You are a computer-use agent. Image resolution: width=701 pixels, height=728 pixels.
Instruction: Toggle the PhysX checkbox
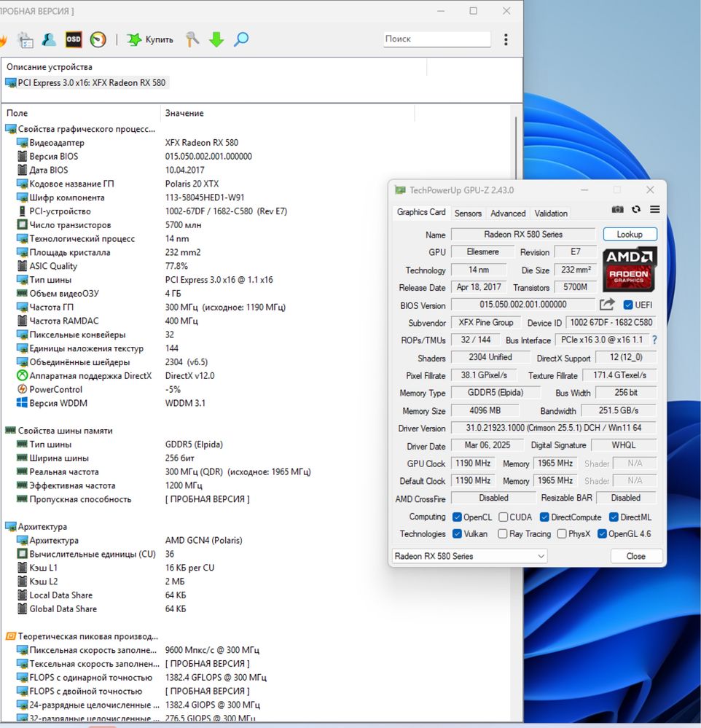coord(562,533)
